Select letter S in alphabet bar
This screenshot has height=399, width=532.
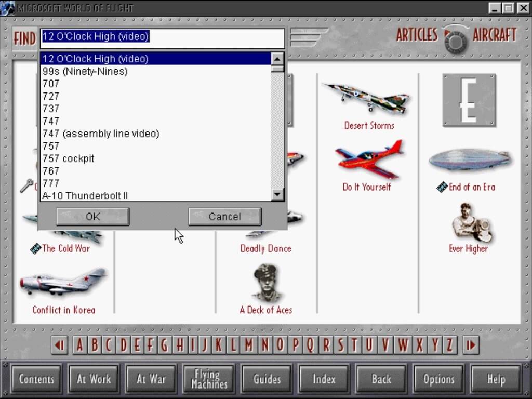coord(340,345)
